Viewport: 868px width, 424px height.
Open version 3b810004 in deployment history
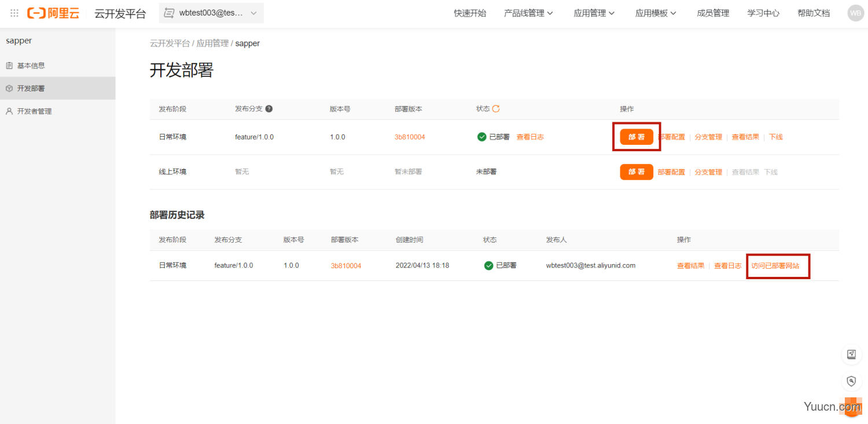(346, 266)
